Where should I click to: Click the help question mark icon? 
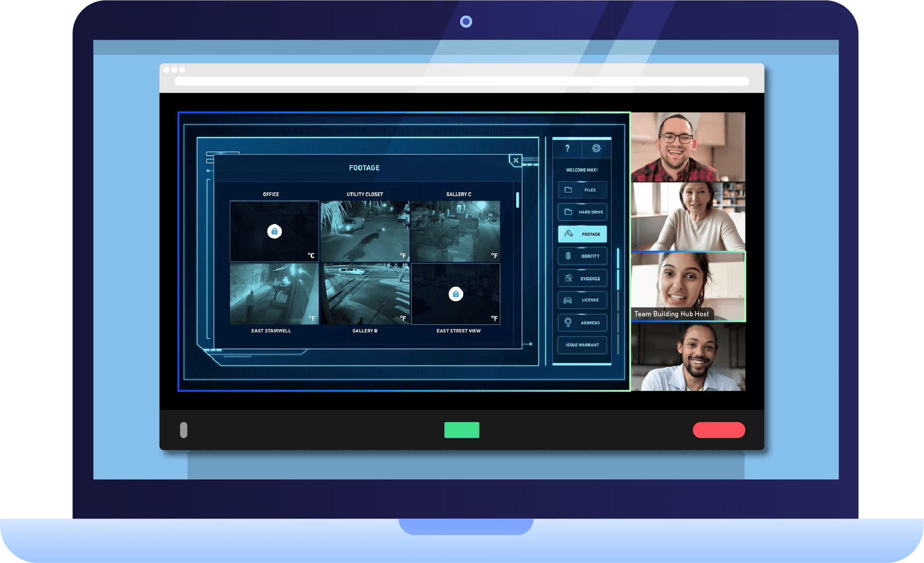tap(567, 148)
